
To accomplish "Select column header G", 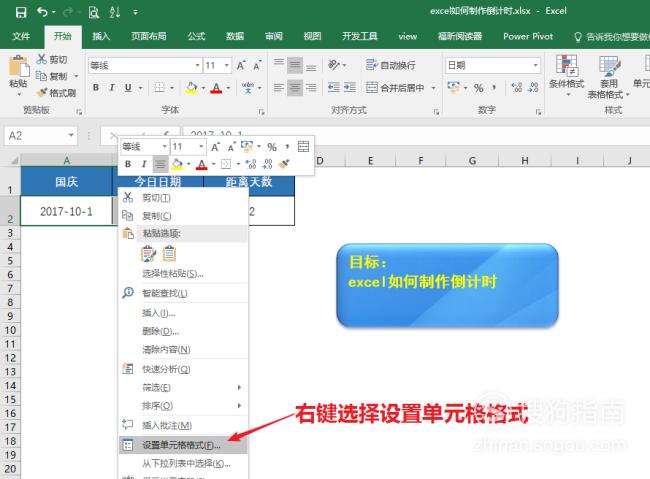I will tap(472, 160).
